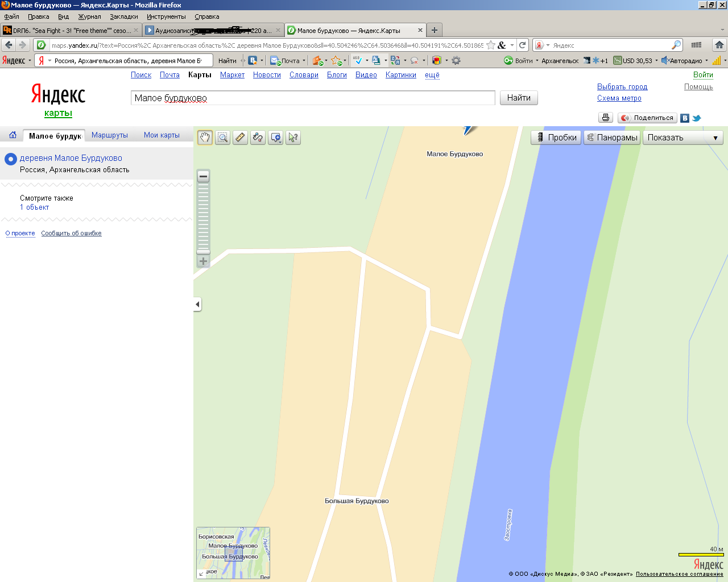728x582 pixels.
Task: Open Картинки service link
Action: click(x=401, y=74)
